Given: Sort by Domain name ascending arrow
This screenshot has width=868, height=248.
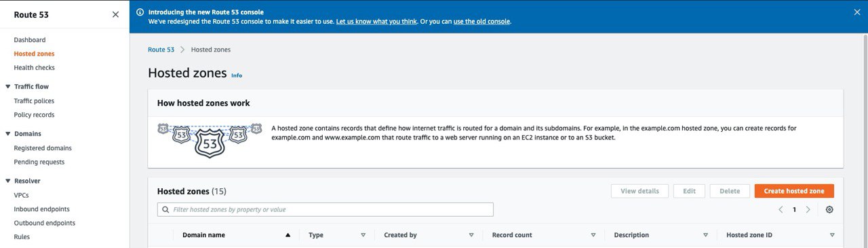Looking at the screenshot, I should 288,235.
